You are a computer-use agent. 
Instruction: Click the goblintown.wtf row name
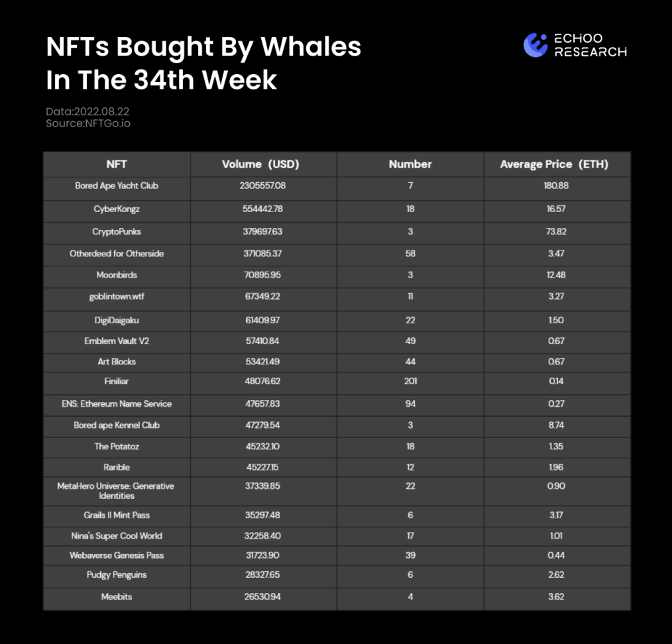tap(117, 297)
